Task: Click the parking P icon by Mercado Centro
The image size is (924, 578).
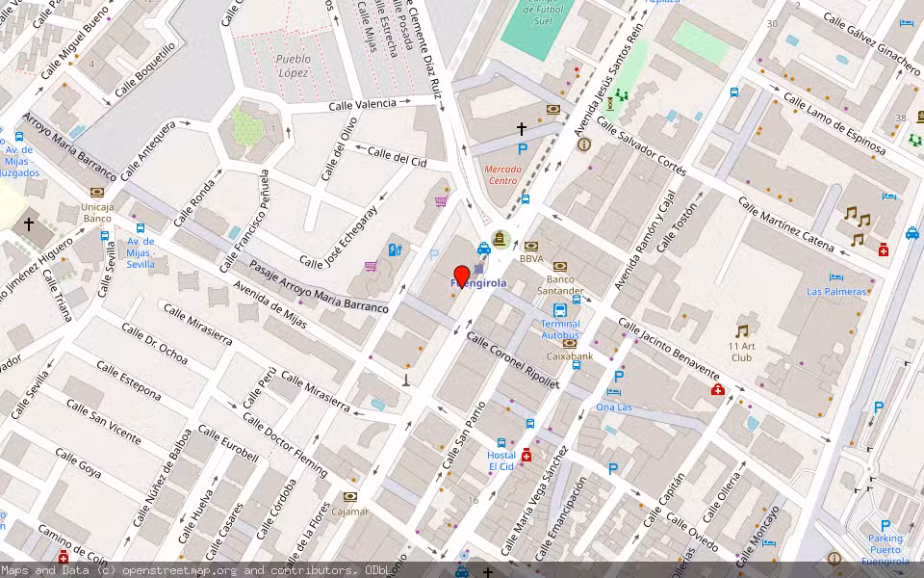Action: [x=522, y=150]
